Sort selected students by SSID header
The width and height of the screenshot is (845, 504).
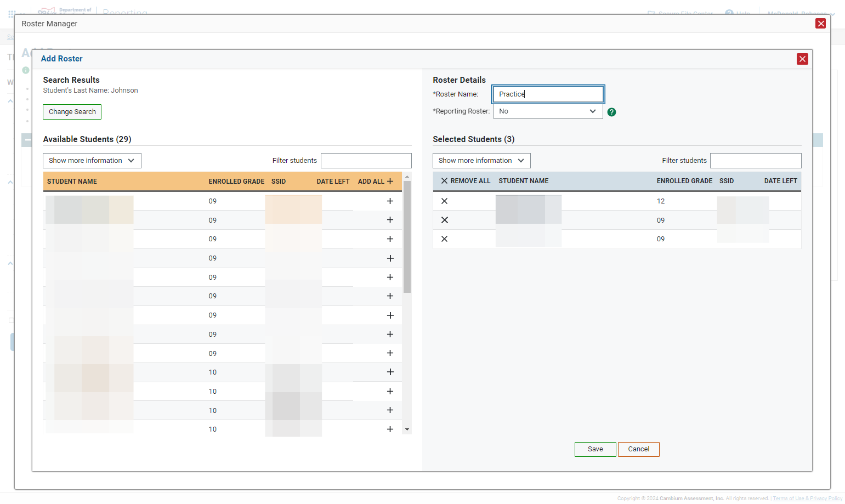click(727, 181)
